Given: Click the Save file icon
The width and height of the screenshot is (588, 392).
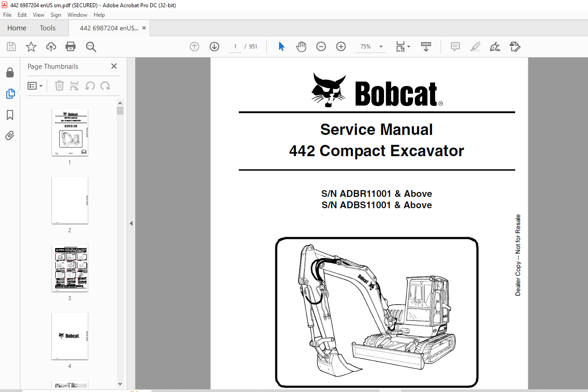Looking at the screenshot, I should pos(11,47).
